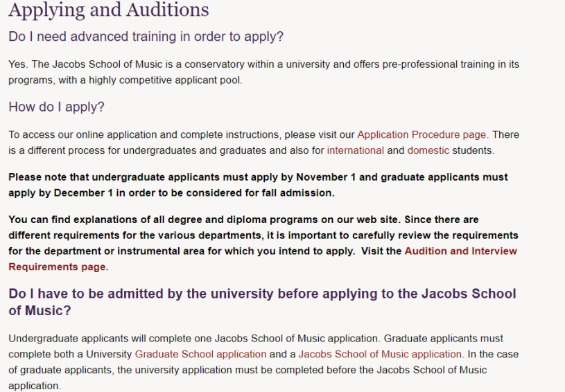The width and height of the screenshot is (565, 392).
Task: Click the "Do I have to be admitted" heading
Action: (262, 294)
